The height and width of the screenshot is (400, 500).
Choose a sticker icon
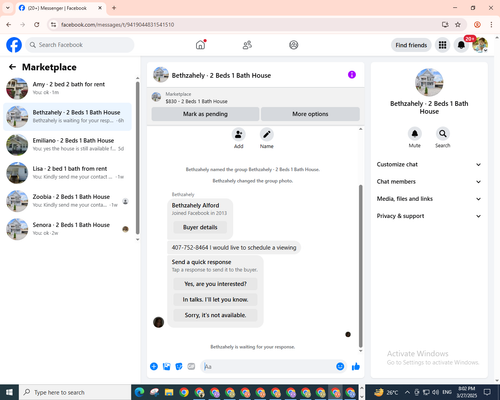point(179,367)
